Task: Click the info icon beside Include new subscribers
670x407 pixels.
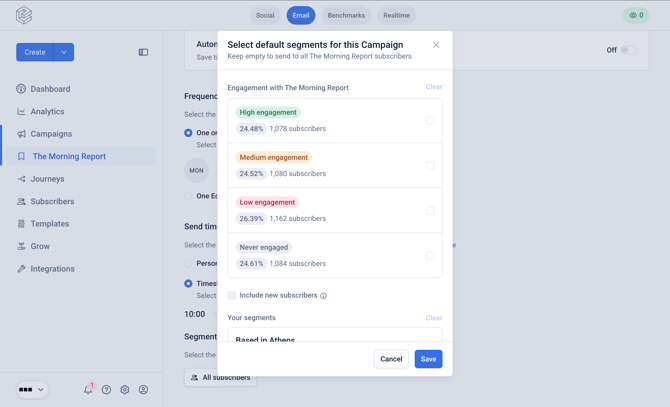Action: coord(323,296)
